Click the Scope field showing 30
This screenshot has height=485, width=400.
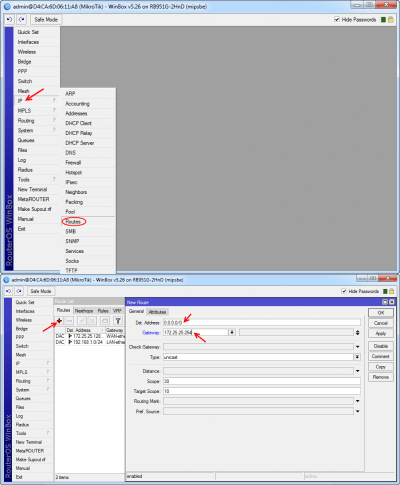[262, 381]
